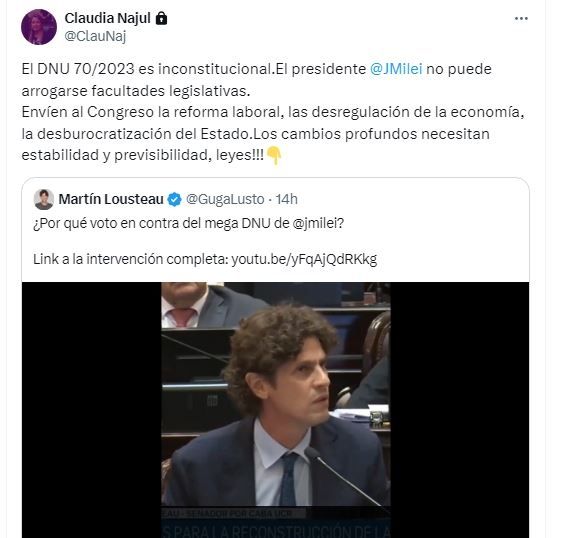Open the @JMilei mention link
This screenshot has height=538, width=567.
(x=396, y=69)
